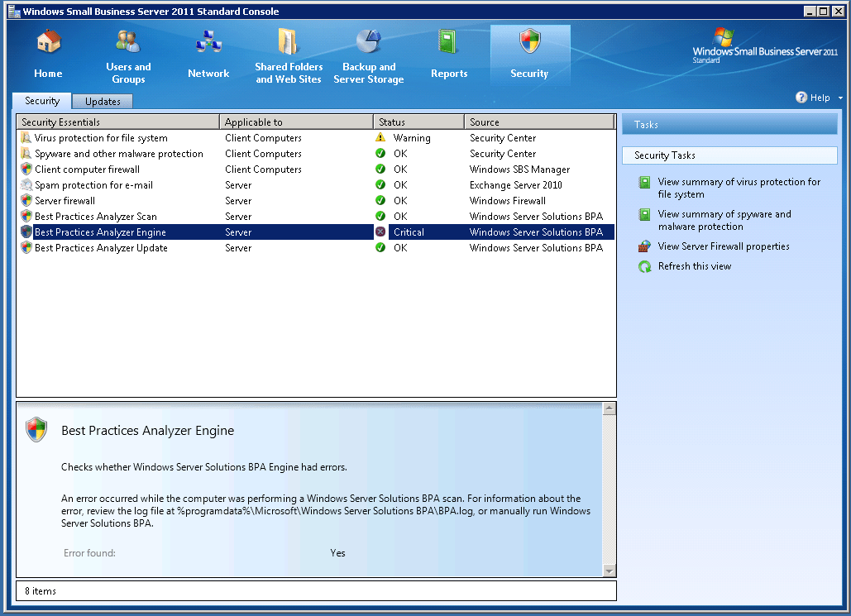851x616 pixels.
Task: Click the Critical status text
Action: tap(409, 232)
